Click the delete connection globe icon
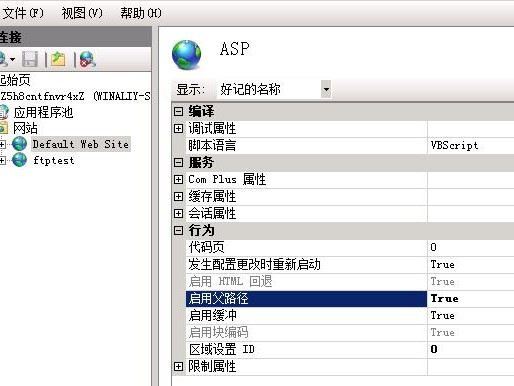Screen dimensions: 514x386 pyautogui.click(x=87, y=60)
